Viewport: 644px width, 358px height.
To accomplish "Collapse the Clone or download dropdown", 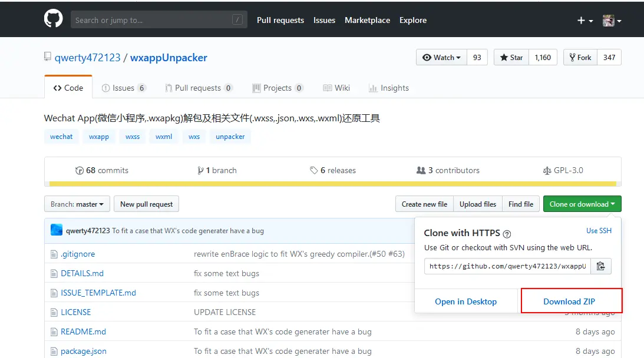I will 582,204.
